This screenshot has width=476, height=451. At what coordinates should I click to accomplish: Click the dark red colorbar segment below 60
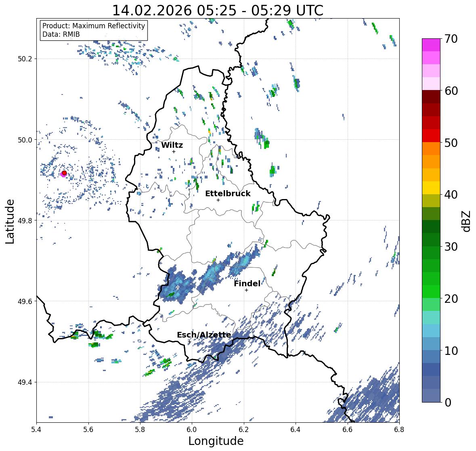click(431, 97)
